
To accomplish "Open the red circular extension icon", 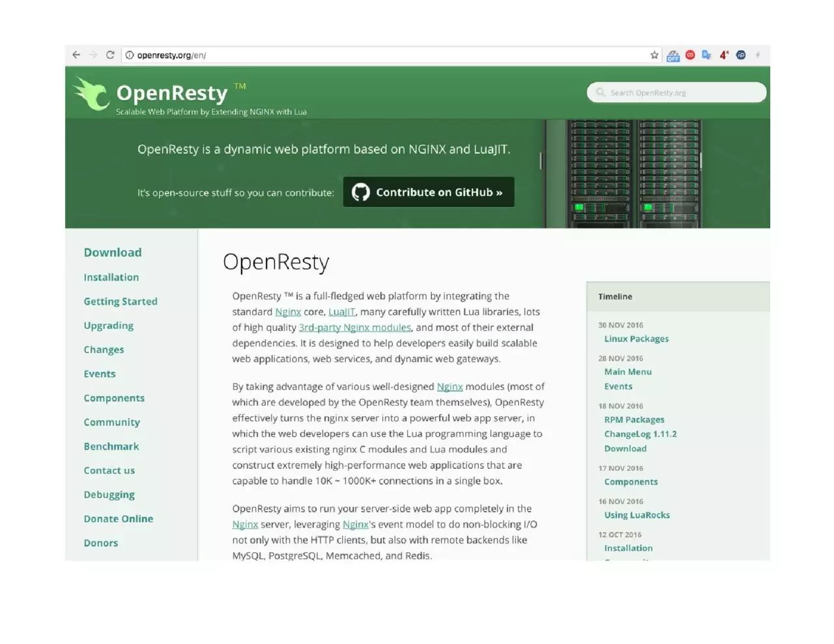I will 690,55.
